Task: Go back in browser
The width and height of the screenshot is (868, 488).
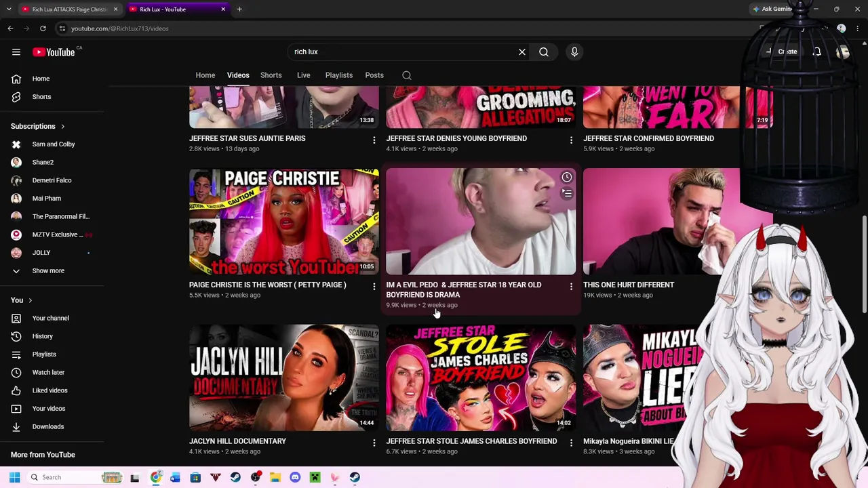Action: pyautogui.click(x=10, y=28)
